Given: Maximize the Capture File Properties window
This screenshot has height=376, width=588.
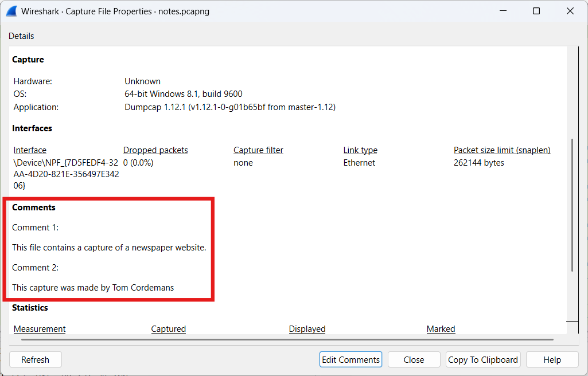Looking at the screenshot, I should tap(536, 11).
